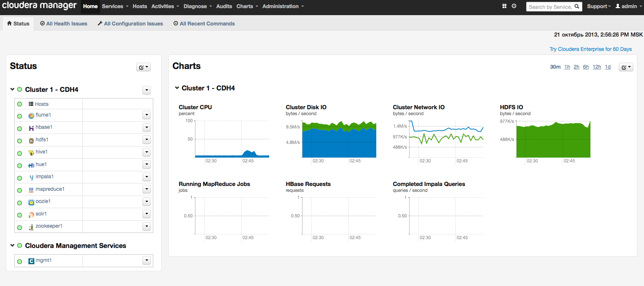
Task: Open actions dropdown for hive1
Action: (x=147, y=152)
